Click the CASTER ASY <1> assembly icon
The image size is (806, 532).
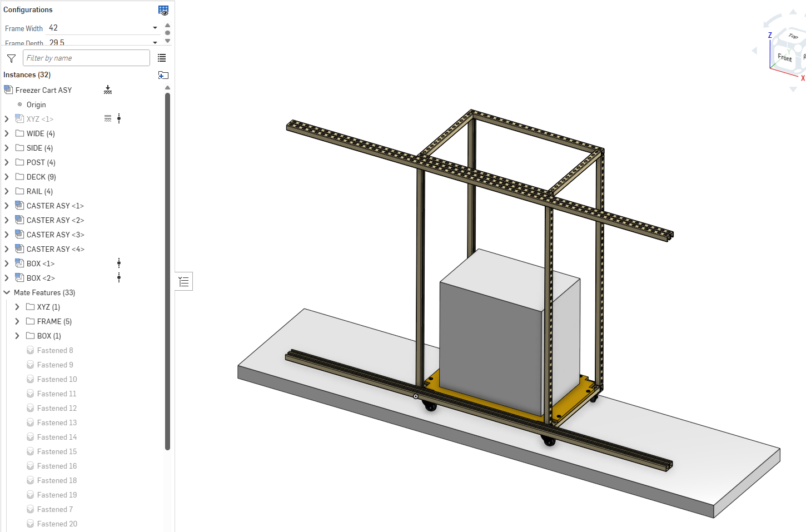click(19, 205)
